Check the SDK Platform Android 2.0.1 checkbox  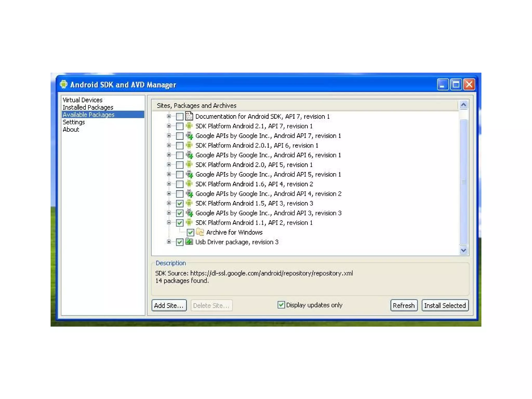(179, 145)
